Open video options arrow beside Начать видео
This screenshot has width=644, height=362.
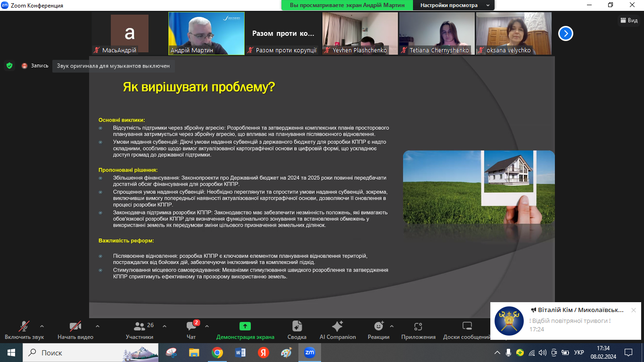coord(98,326)
